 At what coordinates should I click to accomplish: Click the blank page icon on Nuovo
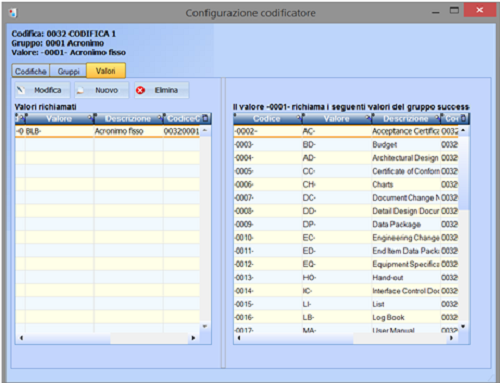pos(80,90)
